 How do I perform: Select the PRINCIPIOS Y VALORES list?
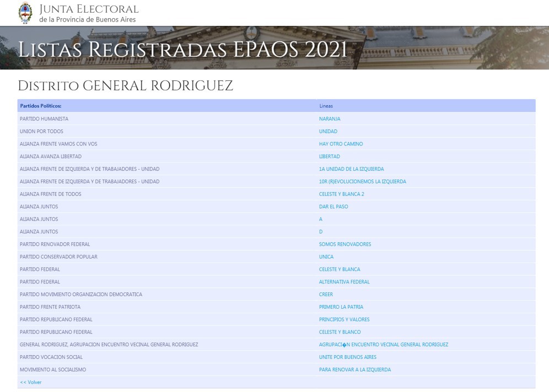(x=344, y=320)
